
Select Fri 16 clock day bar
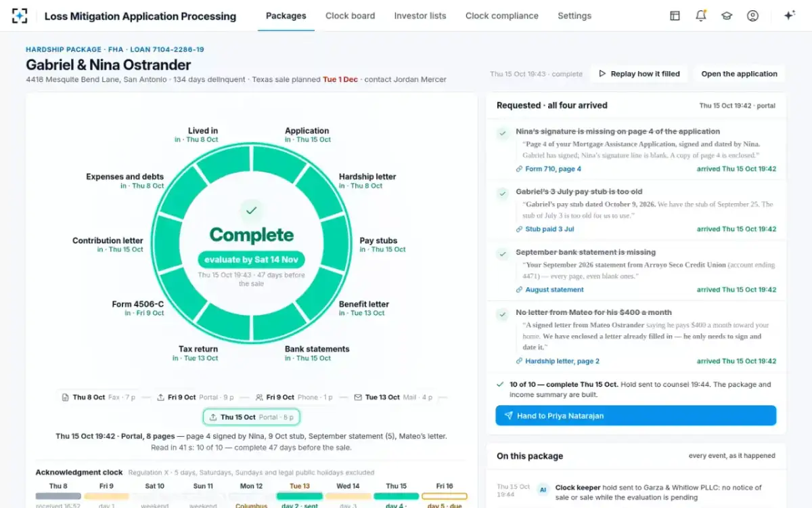(445, 496)
